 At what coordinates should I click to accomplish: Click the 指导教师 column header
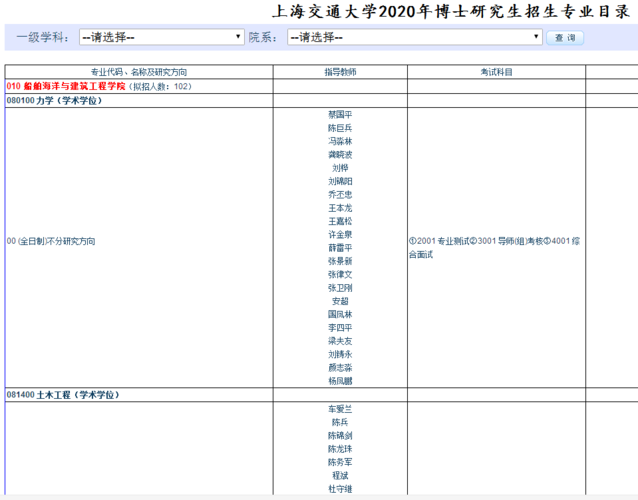[x=340, y=72]
